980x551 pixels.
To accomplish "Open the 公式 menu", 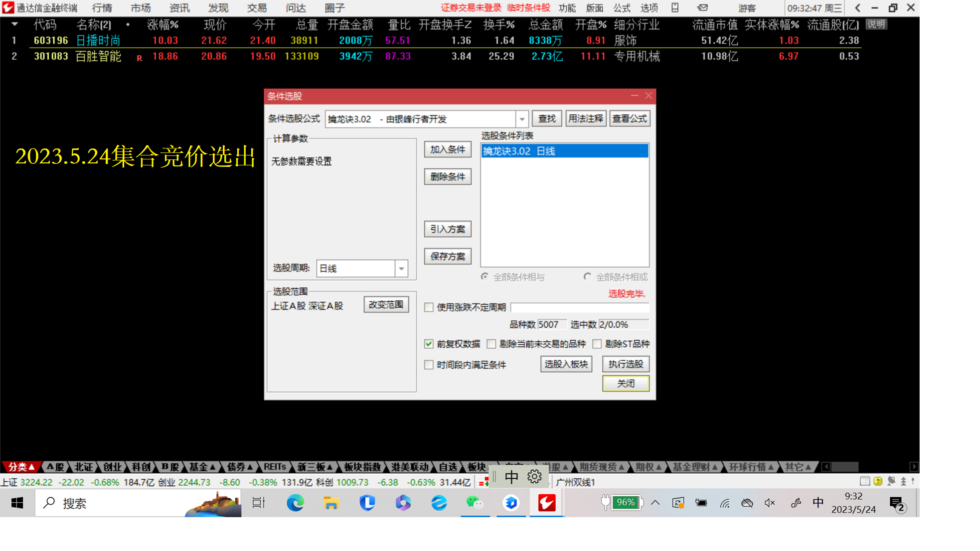I will pyautogui.click(x=622, y=8).
